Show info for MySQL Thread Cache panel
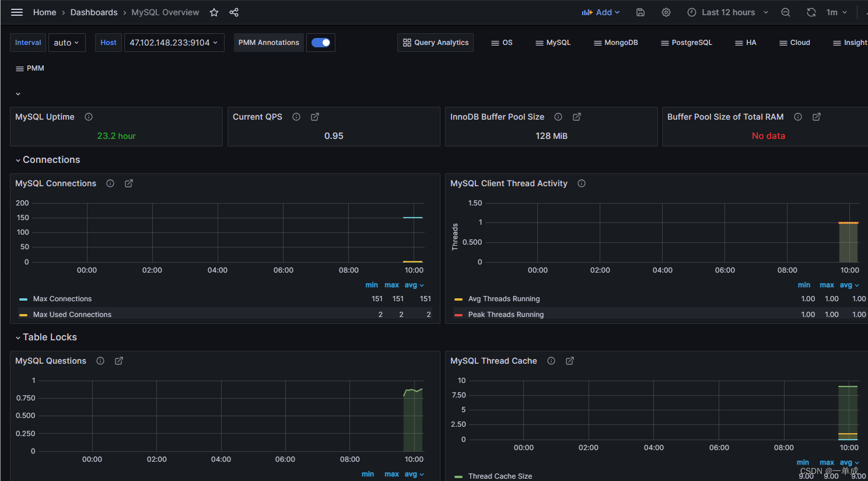Screen dimensions: 868x481 point(551,361)
